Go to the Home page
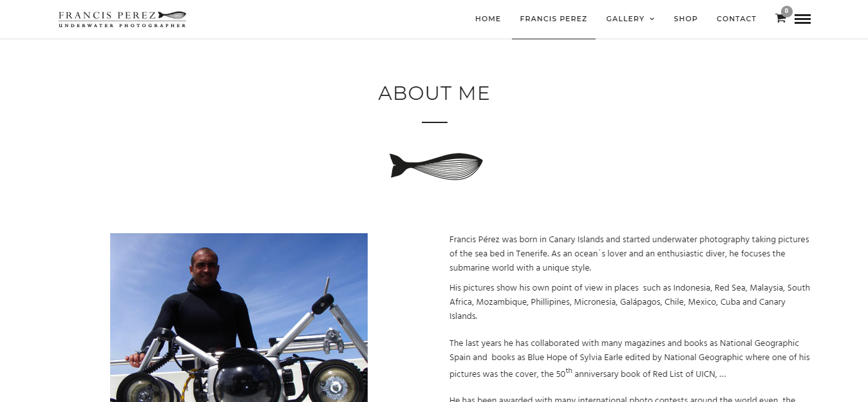Viewport: 868px width, 402px height. (488, 19)
